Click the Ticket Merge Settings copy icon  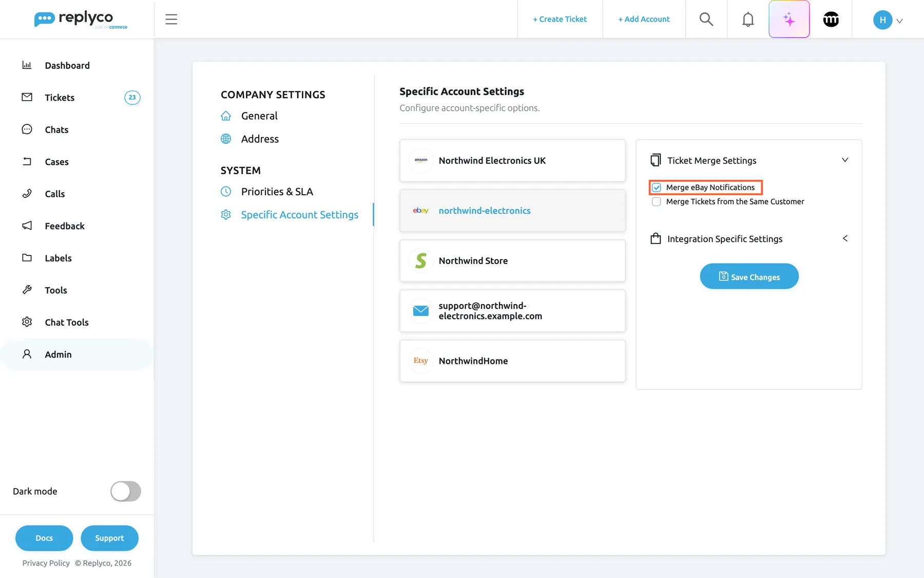coord(656,160)
